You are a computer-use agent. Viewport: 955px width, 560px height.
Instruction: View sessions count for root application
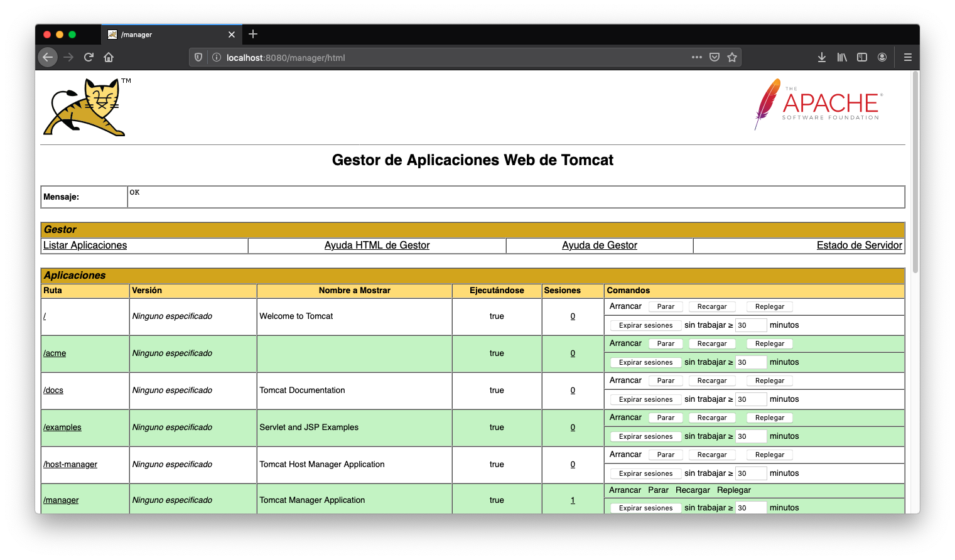[573, 316]
